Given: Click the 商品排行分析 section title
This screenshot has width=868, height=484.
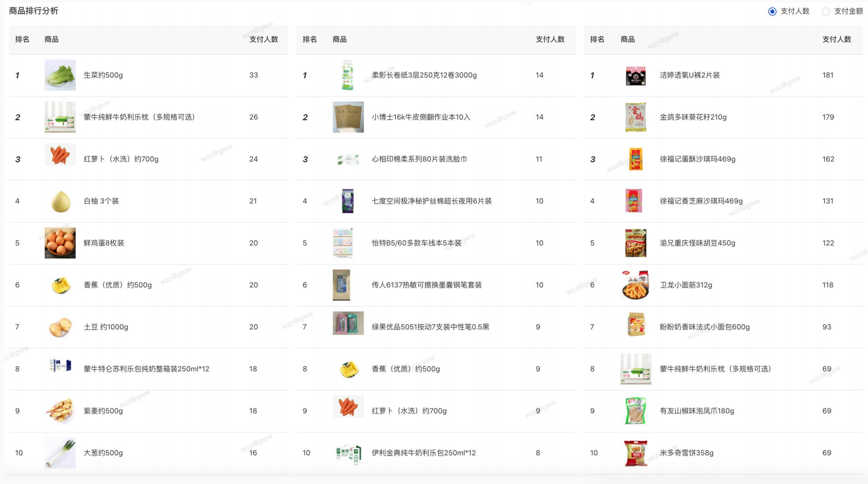Looking at the screenshot, I should click(33, 11).
